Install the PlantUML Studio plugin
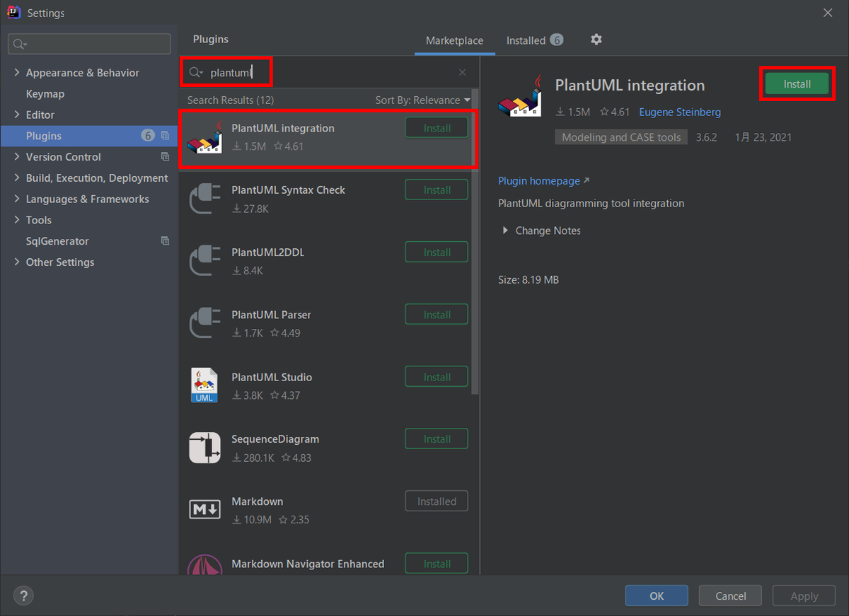This screenshot has height=616, width=849. pyautogui.click(x=437, y=377)
